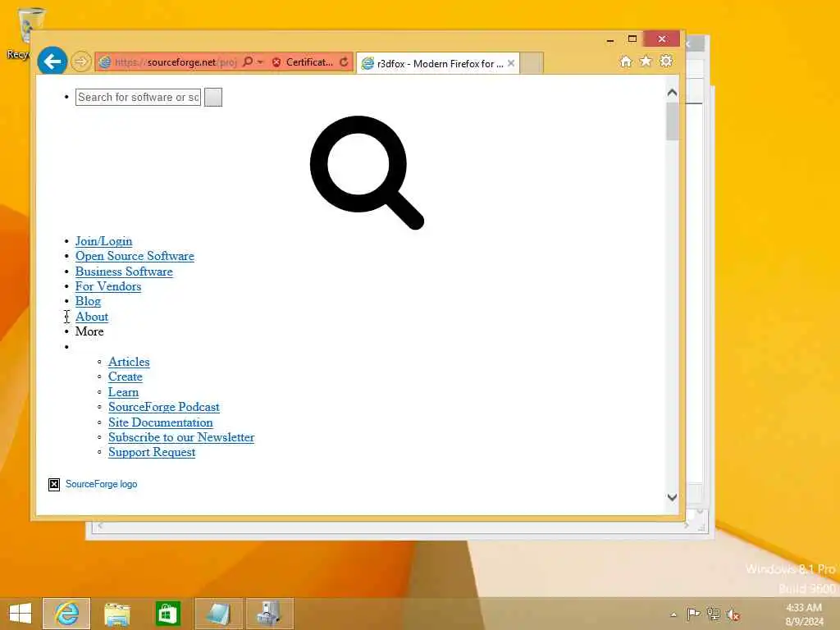The height and width of the screenshot is (630, 840).
Task: Refresh the page with reload icon
Action: 344,62
